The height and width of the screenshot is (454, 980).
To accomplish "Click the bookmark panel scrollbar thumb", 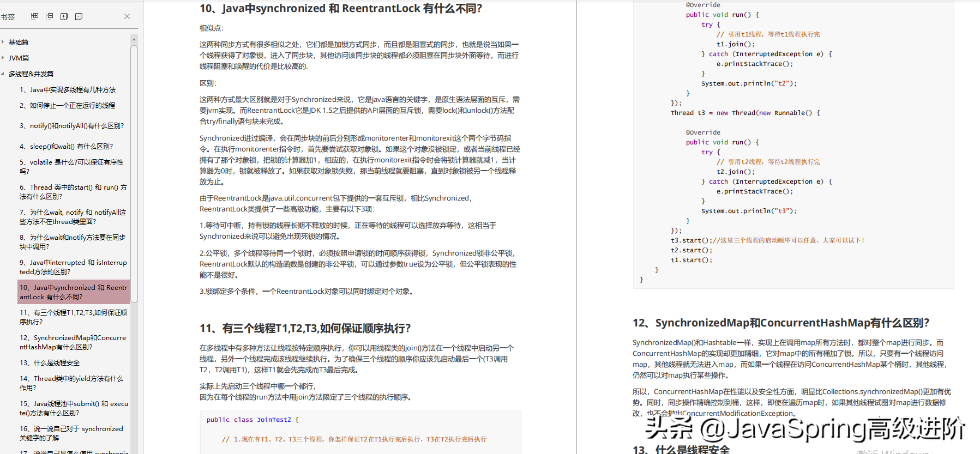I will point(134,173).
